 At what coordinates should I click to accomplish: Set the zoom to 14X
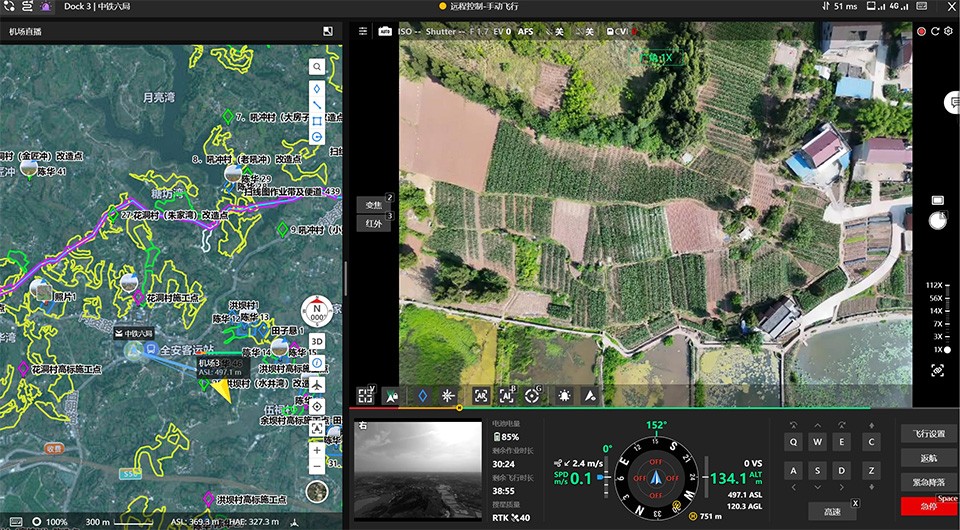click(x=936, y=311)
